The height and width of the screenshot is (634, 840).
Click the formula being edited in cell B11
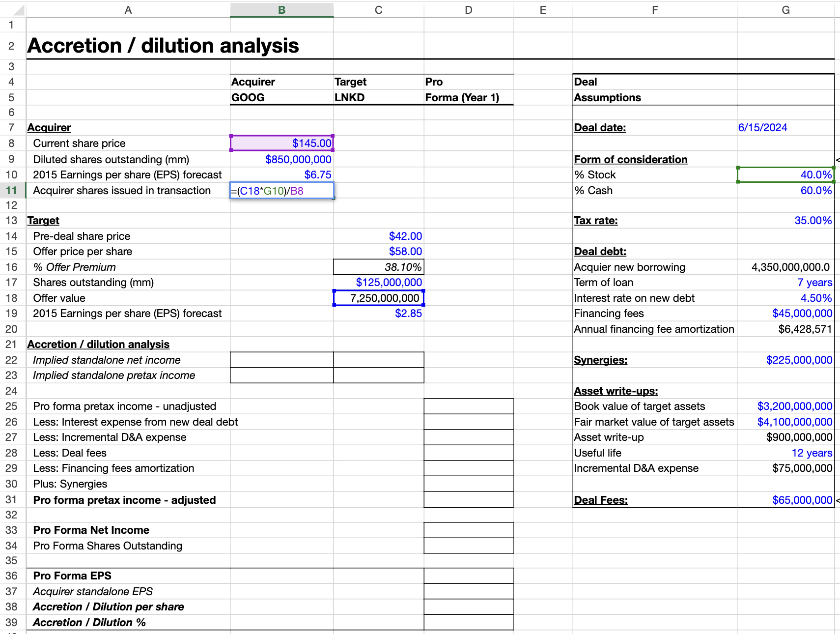click(281, 191)
